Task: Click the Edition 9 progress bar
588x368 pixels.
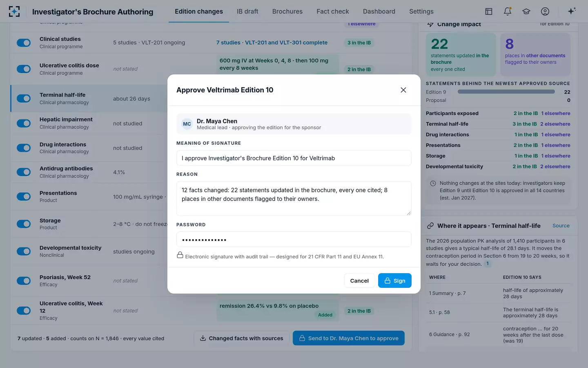Action: tap(506, 92)
